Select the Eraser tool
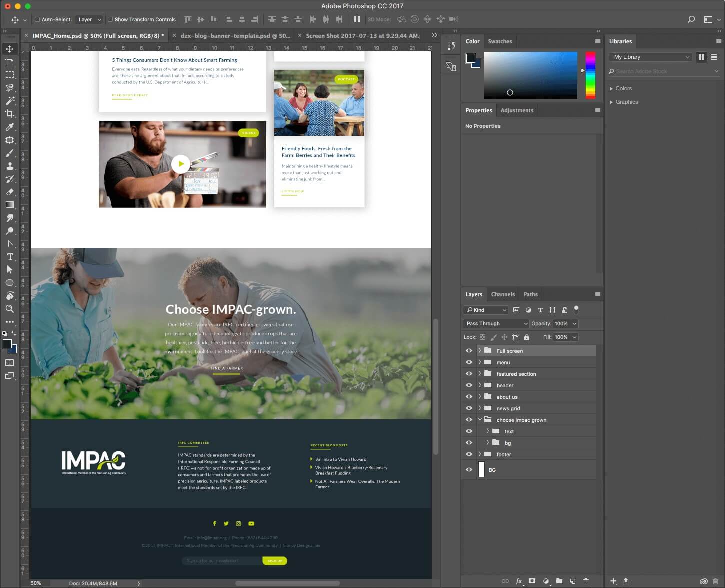Viewport: 725px width, 588px height. 10,192
